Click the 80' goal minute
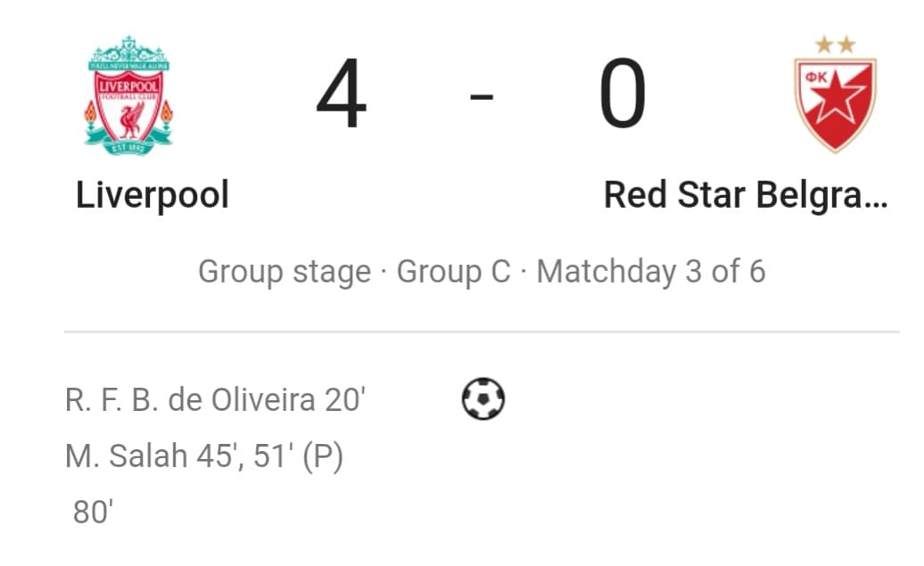Viewport: 924px width, 566px height. pos(93,512)
